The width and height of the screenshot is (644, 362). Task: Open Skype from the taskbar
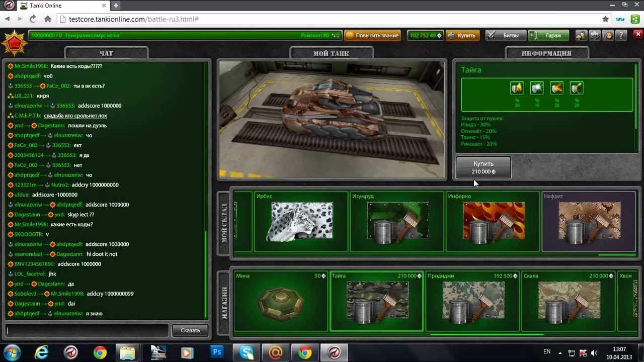point(246,352)
